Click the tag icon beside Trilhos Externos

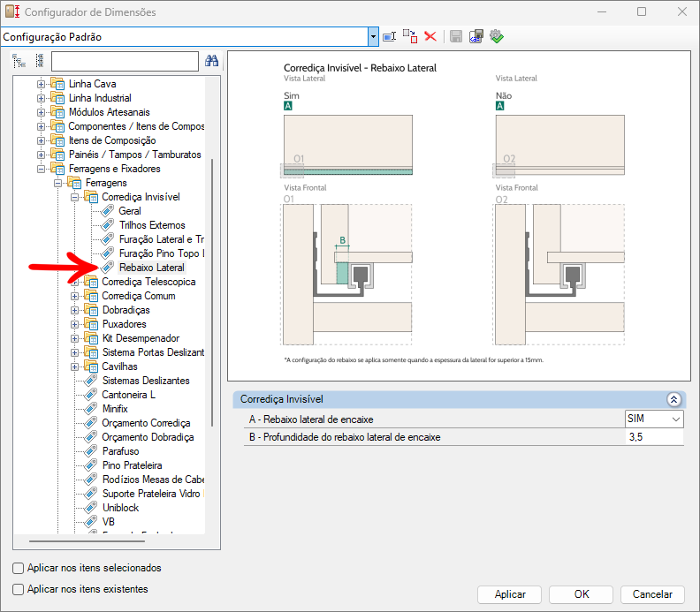[108, 225]
